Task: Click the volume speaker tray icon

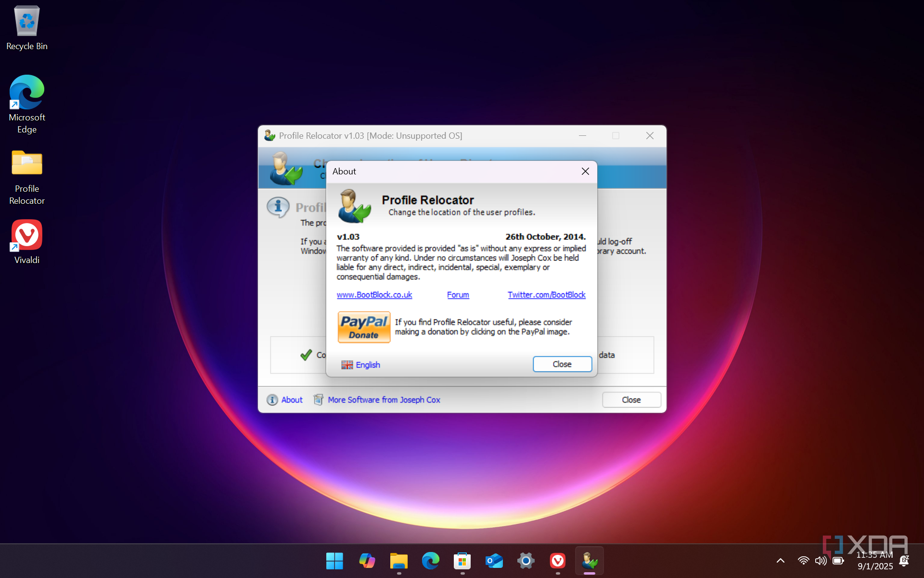Action: [821, 561]
